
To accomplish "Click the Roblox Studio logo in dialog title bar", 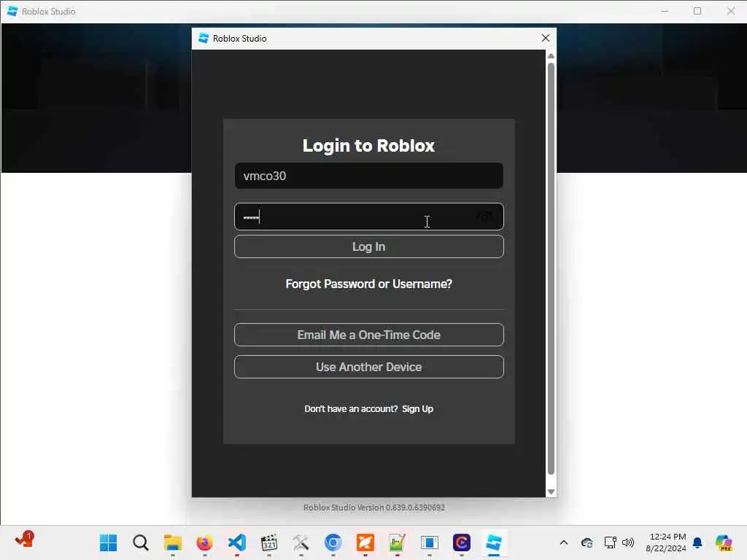I will (x=204, y=38).
